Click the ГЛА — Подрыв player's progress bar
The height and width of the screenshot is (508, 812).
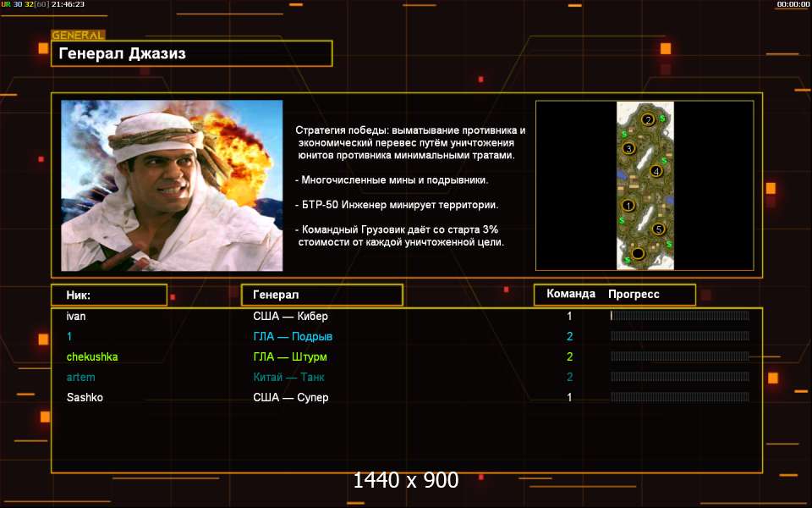point(679,336)
